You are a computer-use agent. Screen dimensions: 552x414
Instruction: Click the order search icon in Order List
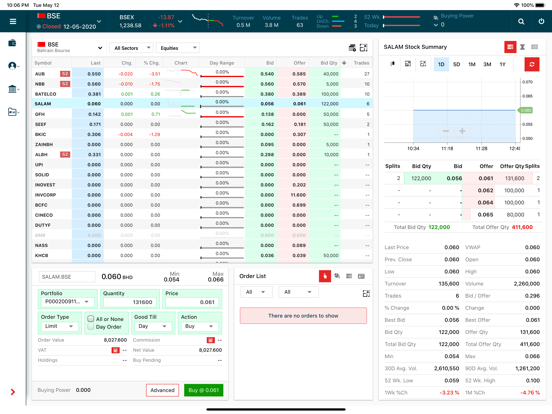click(x=337, y=276)
